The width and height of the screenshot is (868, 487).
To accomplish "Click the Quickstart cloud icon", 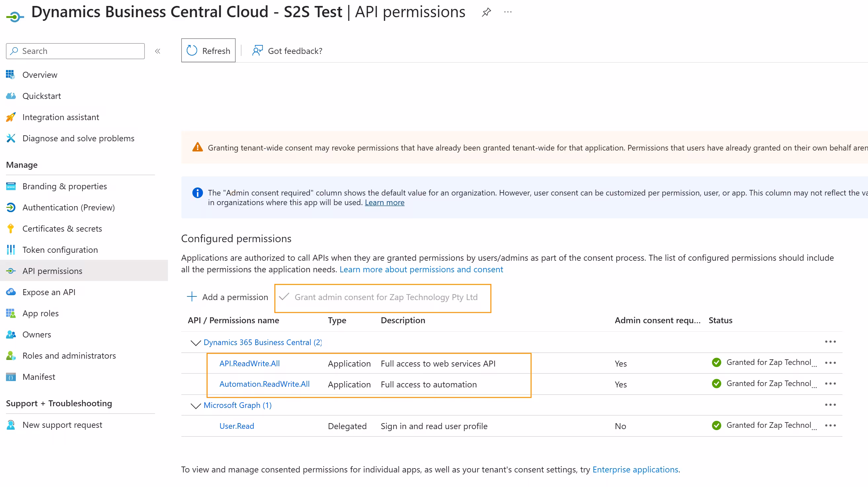I will coord(11,96).
